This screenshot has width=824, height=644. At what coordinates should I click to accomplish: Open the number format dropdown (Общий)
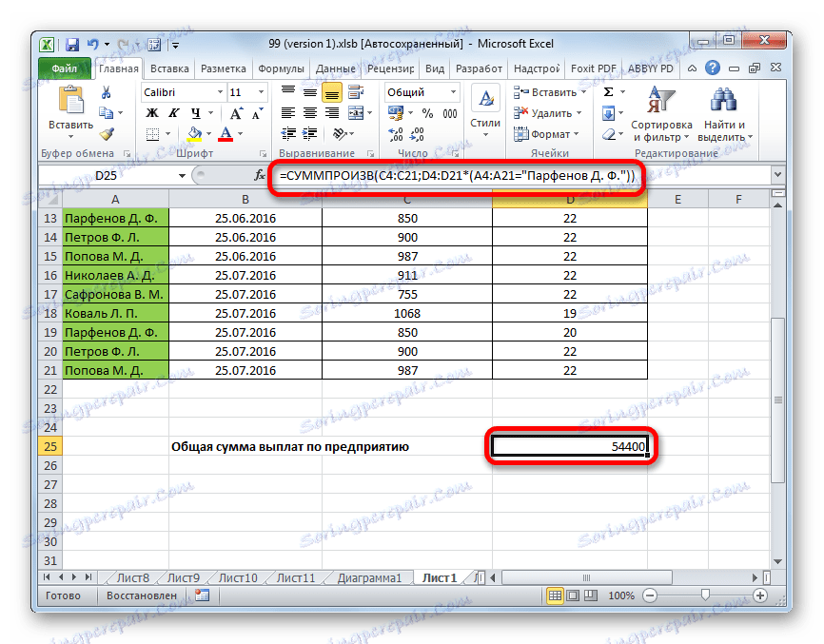click(x=452, y=92)
